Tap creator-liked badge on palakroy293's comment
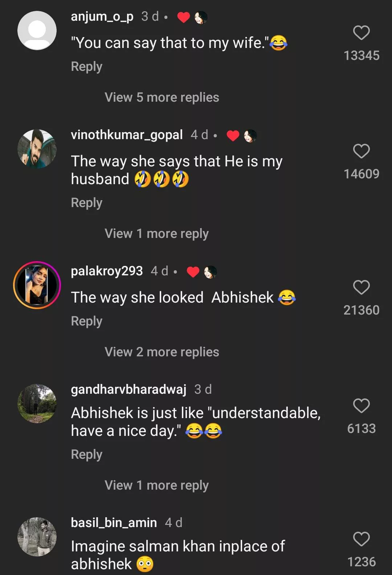The width and height of the screenshot is (392, 575). pyautogui.click(x=202, y=272)
